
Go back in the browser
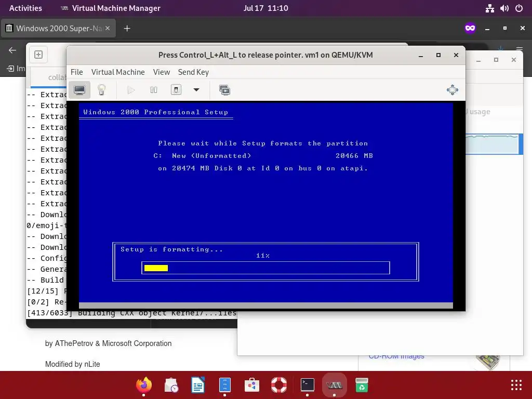coord(12,50)
